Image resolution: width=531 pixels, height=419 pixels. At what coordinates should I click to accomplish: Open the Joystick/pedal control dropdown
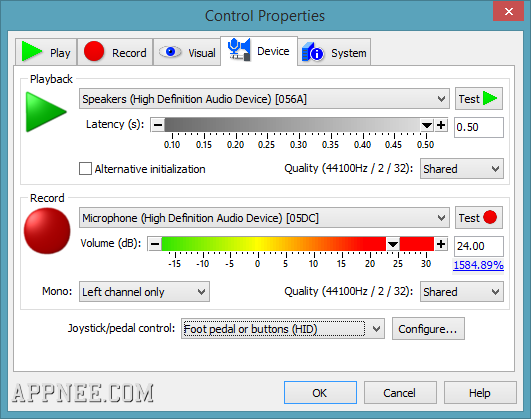tap(283, 329)
